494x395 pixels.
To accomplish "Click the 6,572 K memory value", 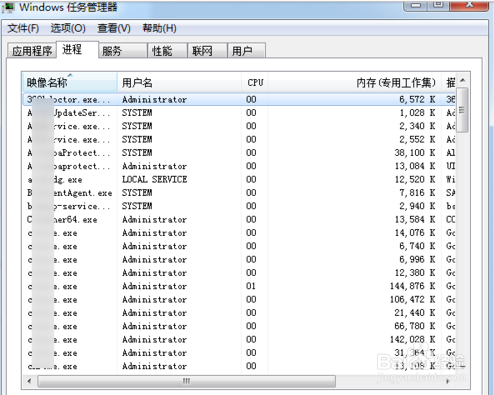I will pos(417,99).
